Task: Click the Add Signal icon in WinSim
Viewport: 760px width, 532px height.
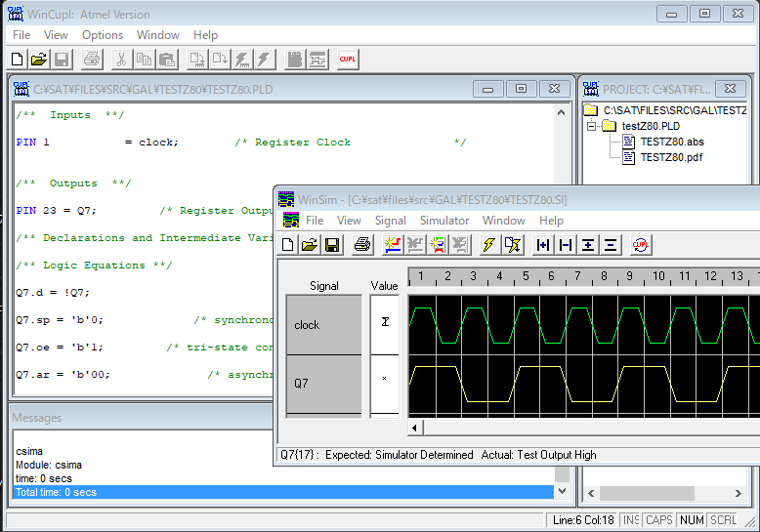Action: click(393, 245)
